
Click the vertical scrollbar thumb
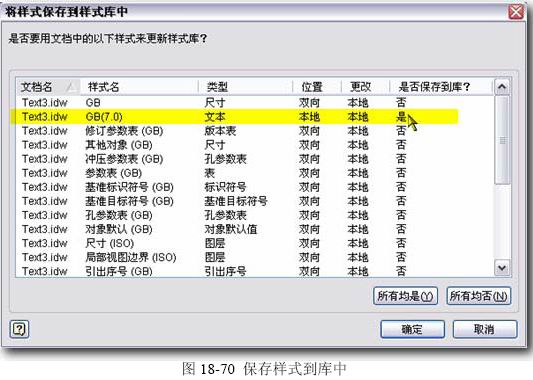tap(502, 140)
